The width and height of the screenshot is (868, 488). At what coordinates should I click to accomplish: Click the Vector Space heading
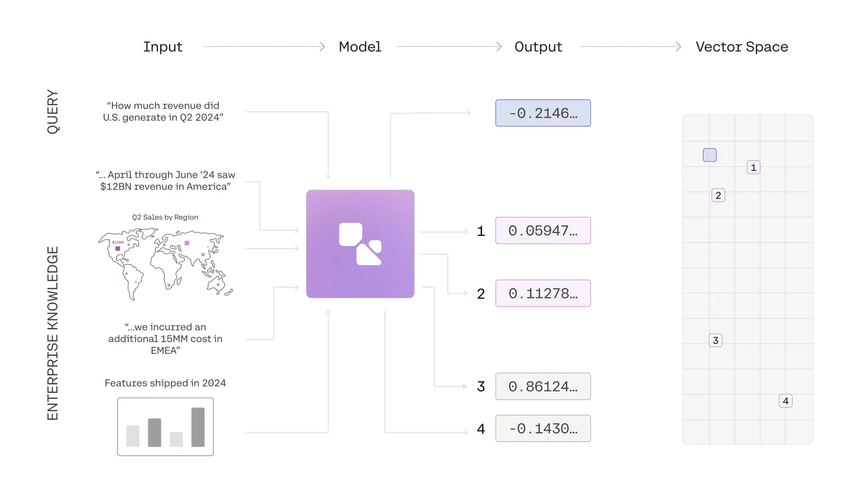pyautogui.click(x=742, y=47)
